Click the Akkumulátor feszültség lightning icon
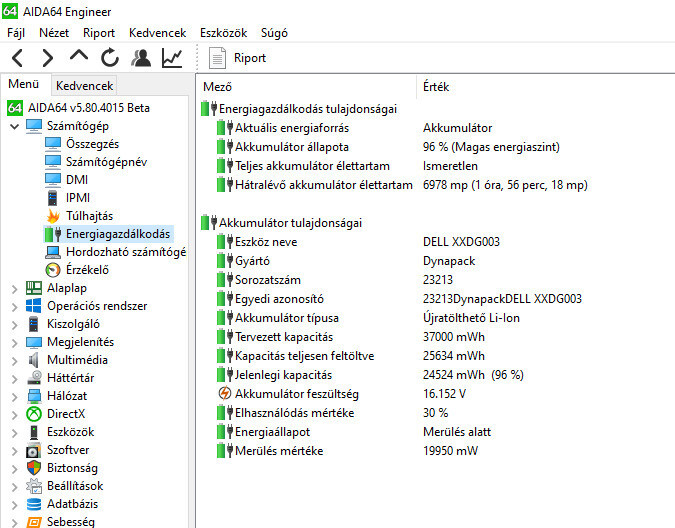This screenshot has height=528, width=675. (224, 393)
